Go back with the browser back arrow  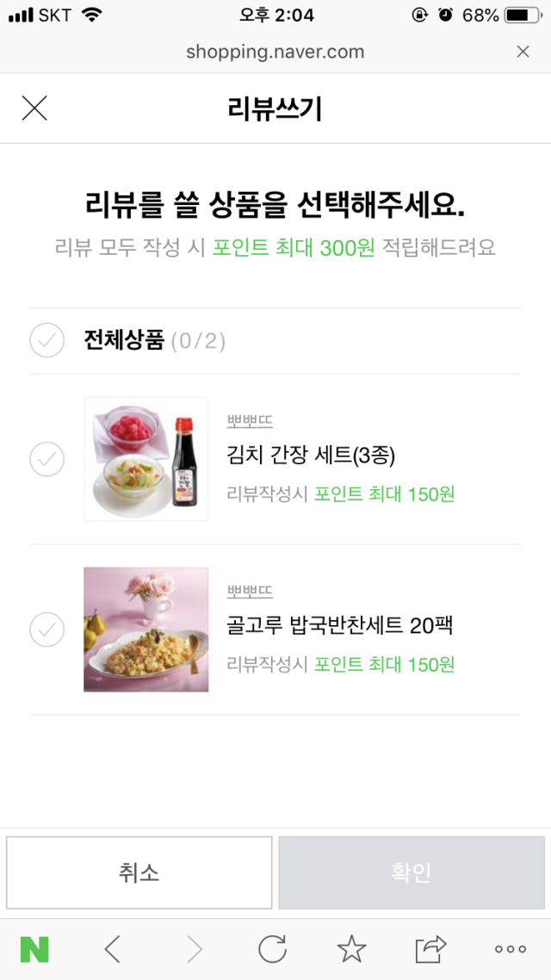click(x=112, y=949)
